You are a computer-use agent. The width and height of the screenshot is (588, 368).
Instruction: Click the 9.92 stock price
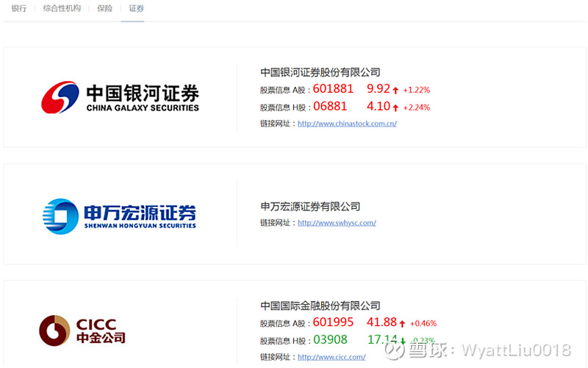point(379,88)
